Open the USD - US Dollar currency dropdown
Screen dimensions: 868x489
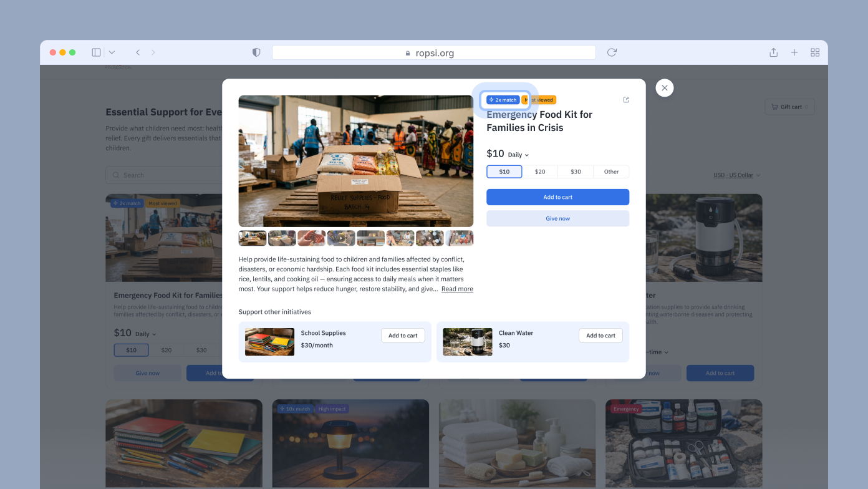point(737,175)
